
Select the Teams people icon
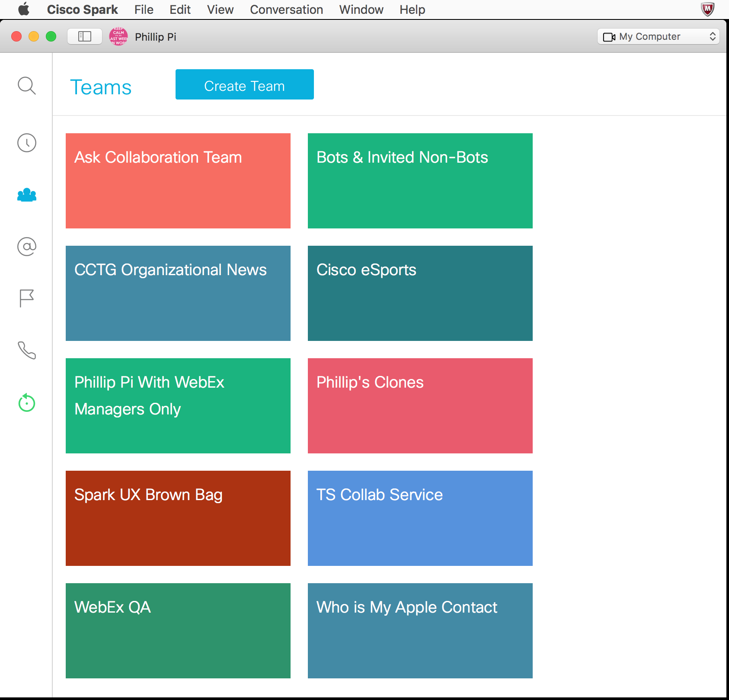click(26, 195)
